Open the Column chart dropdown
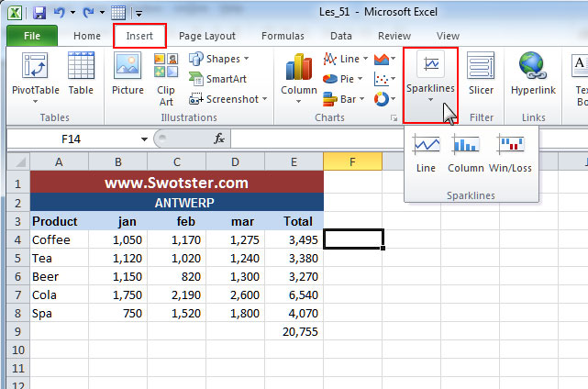Screen dimensions: 588x389 pyautogui.click(x=299, y=79)
